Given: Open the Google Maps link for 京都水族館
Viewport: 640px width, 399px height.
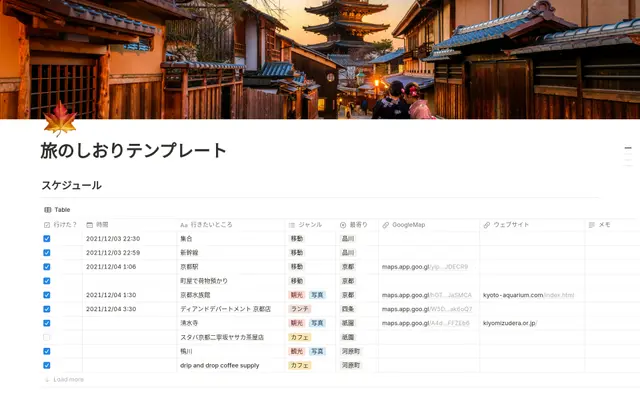Looking at the screenshot, I should pos(427,295).
